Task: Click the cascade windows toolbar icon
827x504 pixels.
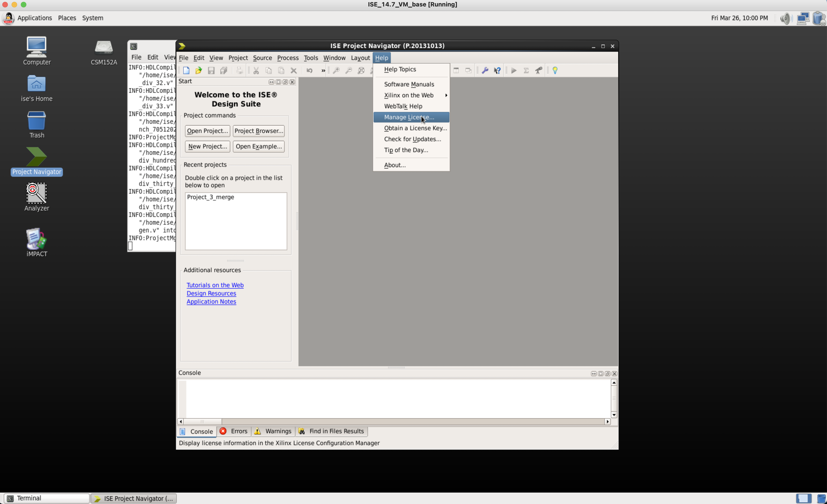Action: click(x=468, y=70)
